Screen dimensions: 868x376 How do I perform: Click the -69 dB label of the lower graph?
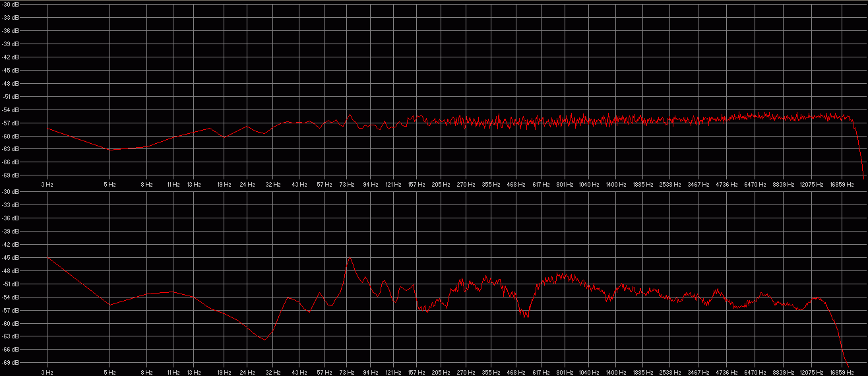pyautogui.click(x=11, y=363)
